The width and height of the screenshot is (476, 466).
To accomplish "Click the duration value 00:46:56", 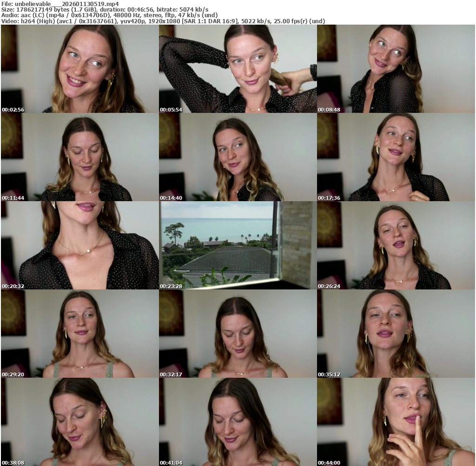I will (x=140, y=9).
